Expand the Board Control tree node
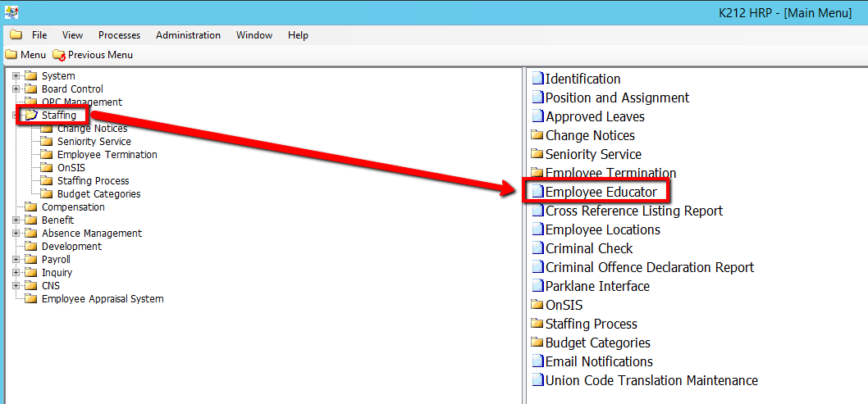The image size is (868, 404). pyautogui.click(x=16, y=89)
